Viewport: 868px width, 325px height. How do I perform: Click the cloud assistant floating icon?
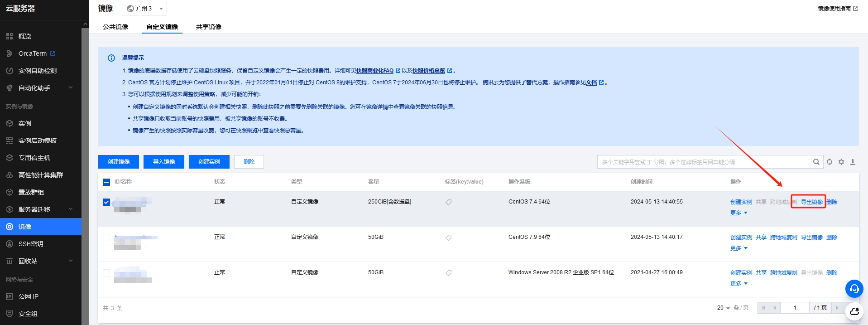tap(854, 311)
